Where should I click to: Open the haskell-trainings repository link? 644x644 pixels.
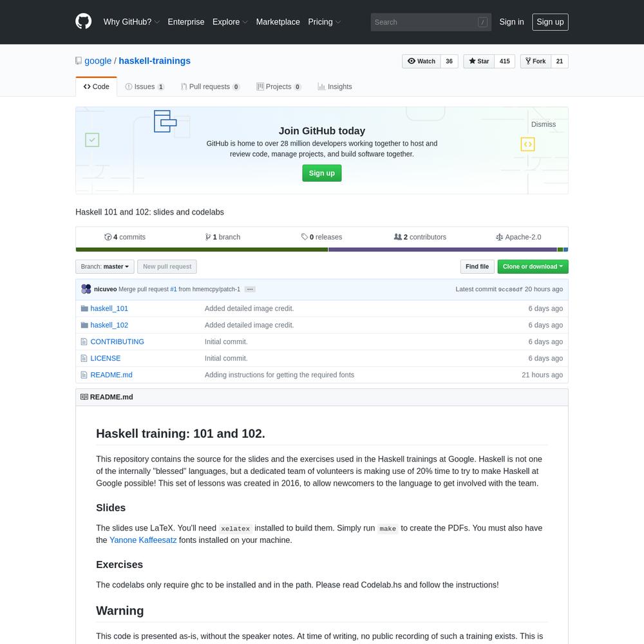155,61
